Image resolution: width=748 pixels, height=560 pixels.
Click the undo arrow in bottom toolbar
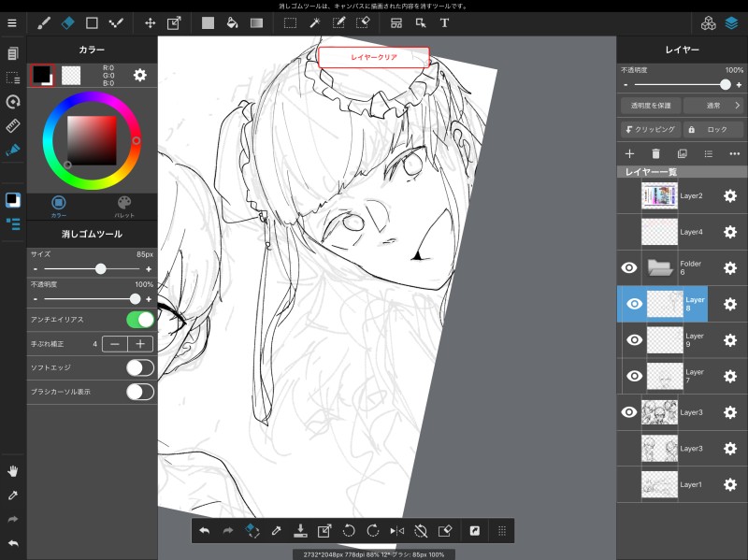(x=204, y=530)
